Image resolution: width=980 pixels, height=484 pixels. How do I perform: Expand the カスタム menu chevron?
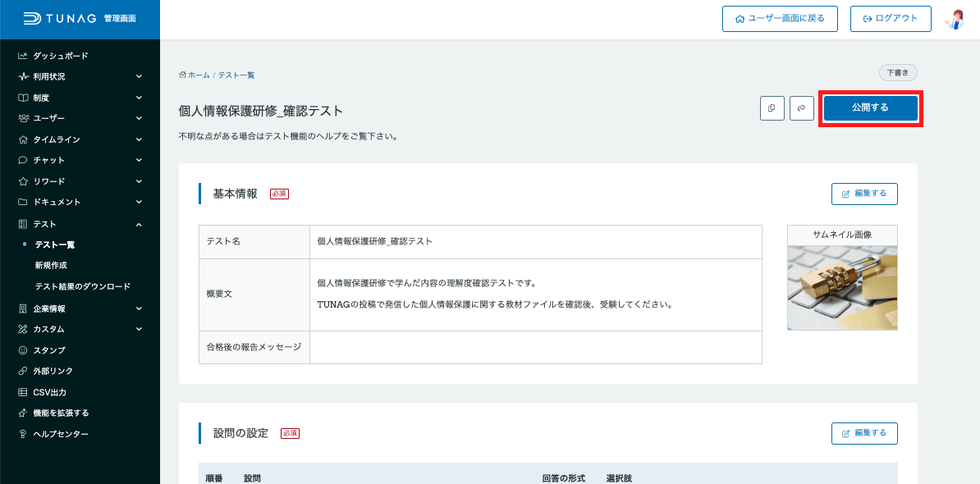[139, 329]
